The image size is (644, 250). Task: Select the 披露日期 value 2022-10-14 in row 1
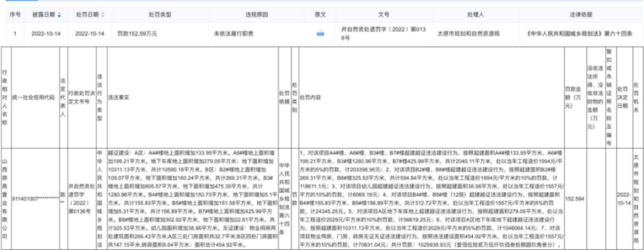tap(46, 34)
